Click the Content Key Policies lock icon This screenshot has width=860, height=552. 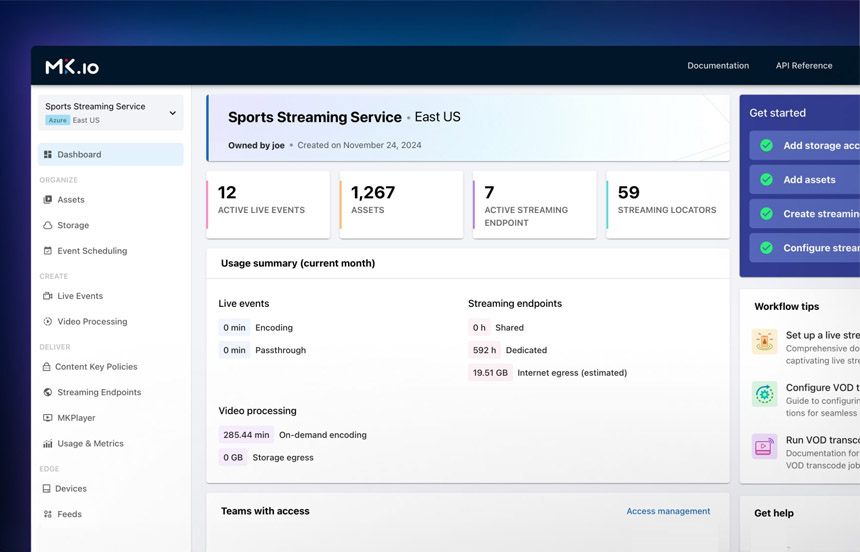pyautogui.click(x=47, y=367)
